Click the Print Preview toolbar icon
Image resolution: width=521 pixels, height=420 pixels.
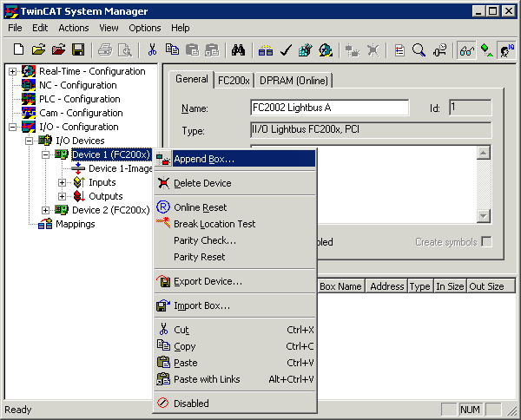125,50
